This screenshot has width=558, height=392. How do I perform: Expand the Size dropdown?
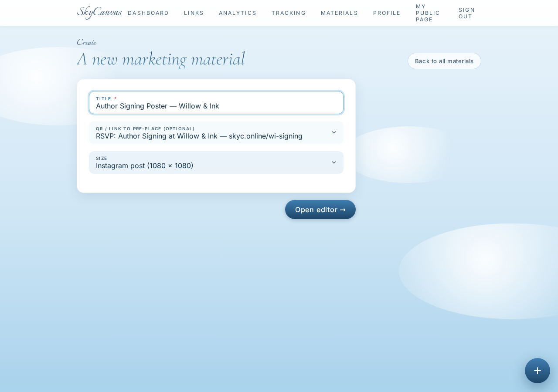[x=216, y=162]
